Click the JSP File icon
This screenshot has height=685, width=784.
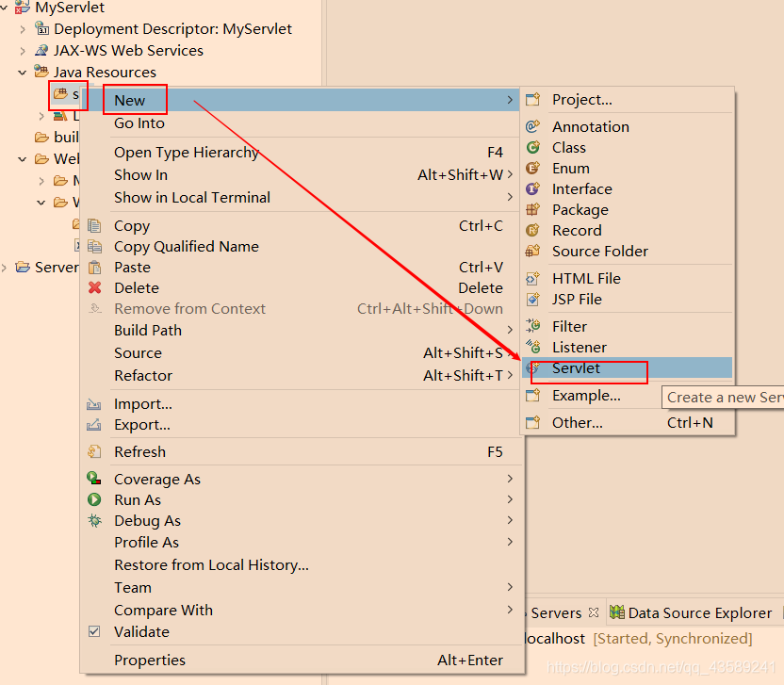[x=533, y=299]
